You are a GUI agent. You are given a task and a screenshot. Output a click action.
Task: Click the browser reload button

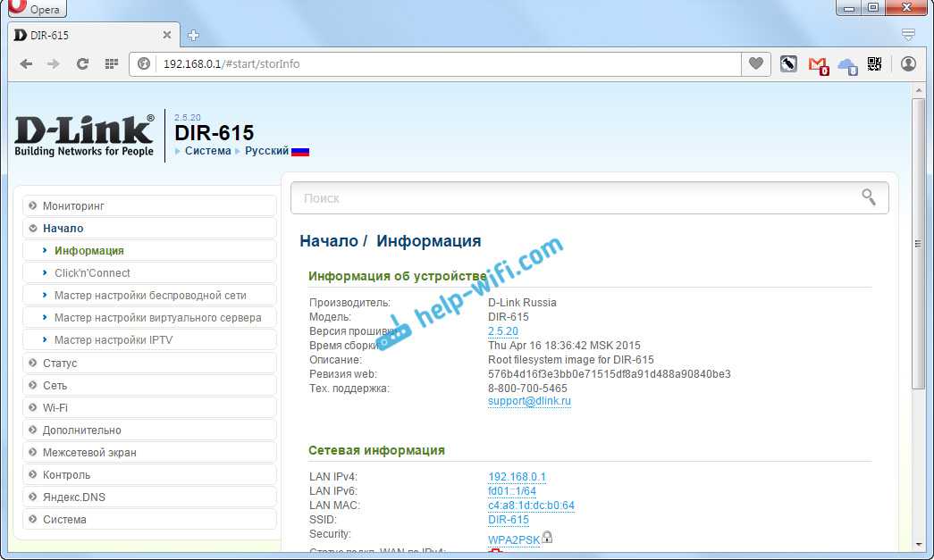83,63
